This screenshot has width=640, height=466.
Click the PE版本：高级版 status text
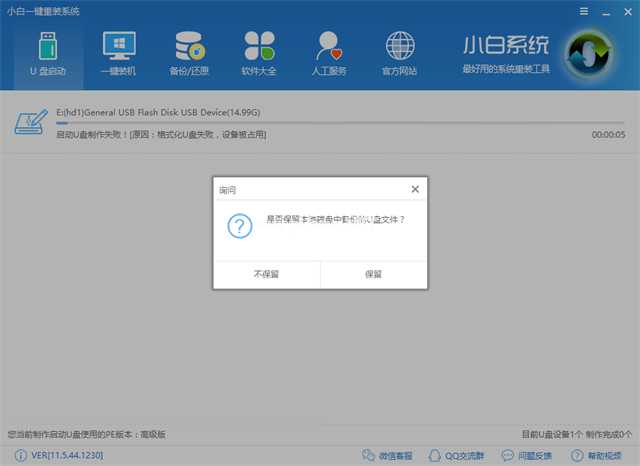pyautogui.click(x=86, y=435)
